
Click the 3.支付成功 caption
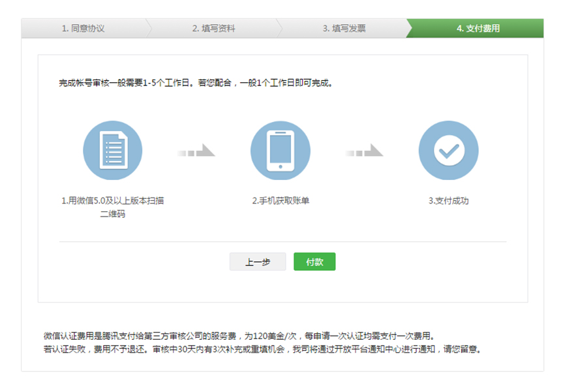tap(448, 201)
